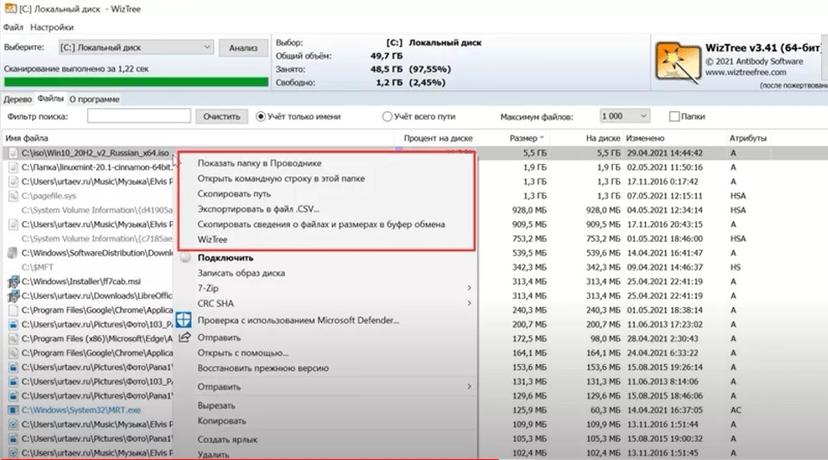Open the www.wiztreefree.com link

[746, 72]
